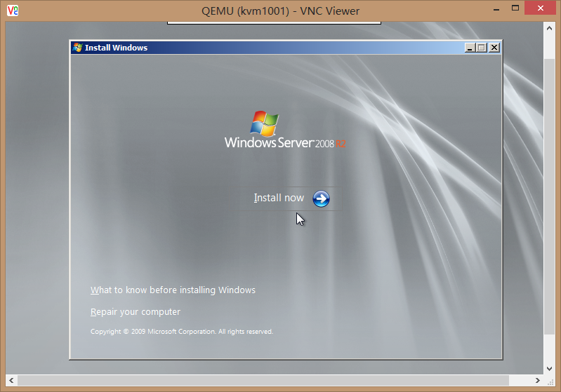Screen dimensions: 561x392
Task: Click the vertical scrollbar up arrow
Action: point(549,28)
